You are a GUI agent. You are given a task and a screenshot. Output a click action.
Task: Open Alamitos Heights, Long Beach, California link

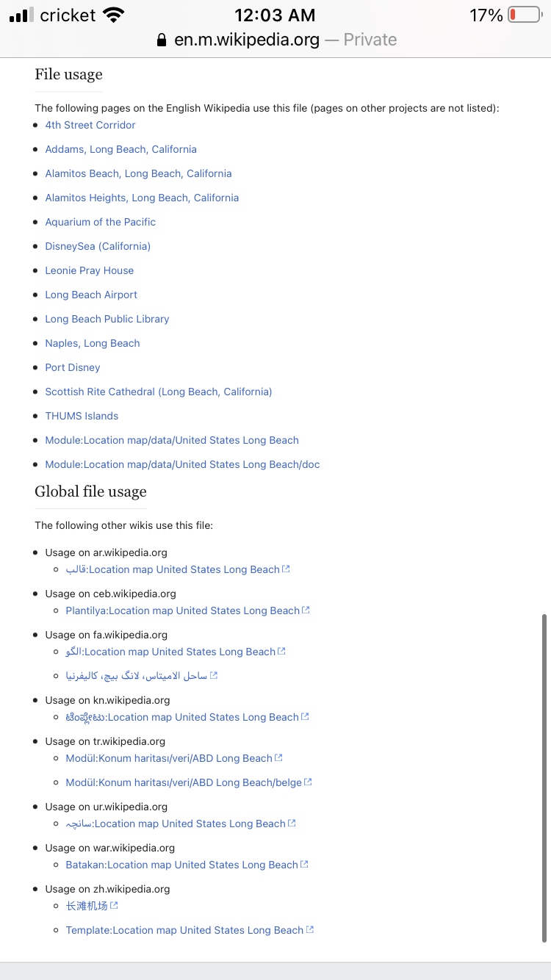[142, 198]
